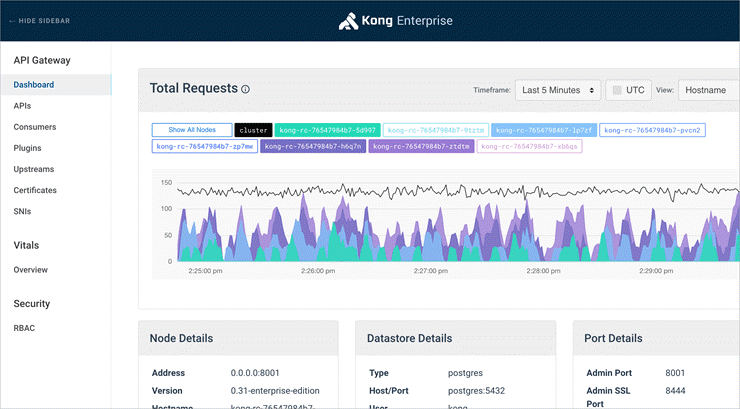The image size is (740, 409).
Task: Go to APIs in sidebar
Action: pyautogui.click(x=22, y=106)
